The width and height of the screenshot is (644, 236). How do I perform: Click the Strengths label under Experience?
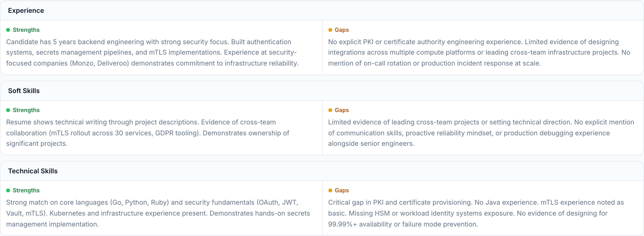coord(26,30)
